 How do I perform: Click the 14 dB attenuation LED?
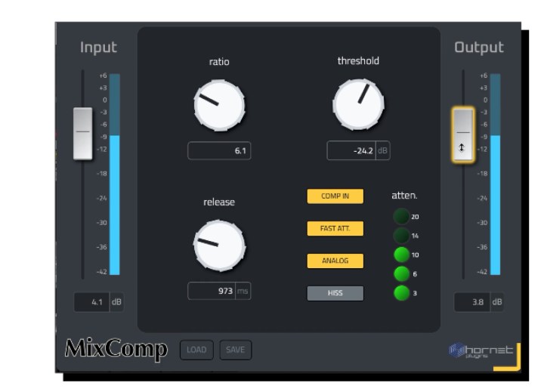coord(401,236)
